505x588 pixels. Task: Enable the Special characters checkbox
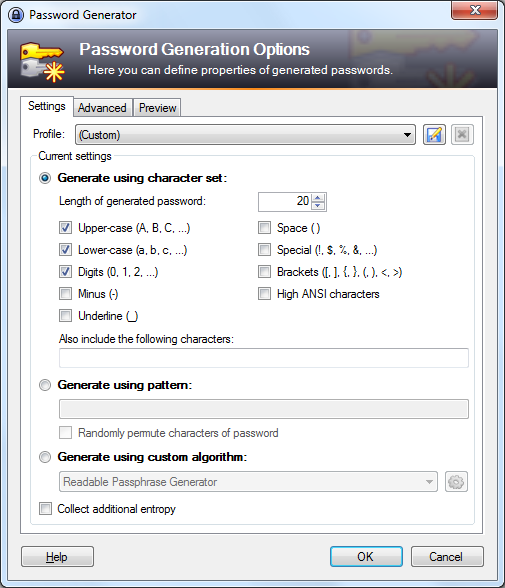pos(264,250)
